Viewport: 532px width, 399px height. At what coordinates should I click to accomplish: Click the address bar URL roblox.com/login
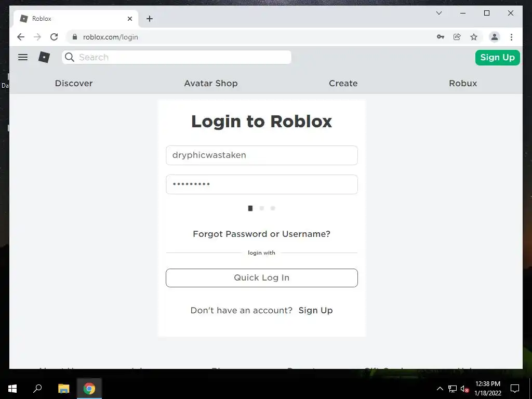tap(111, 37)
